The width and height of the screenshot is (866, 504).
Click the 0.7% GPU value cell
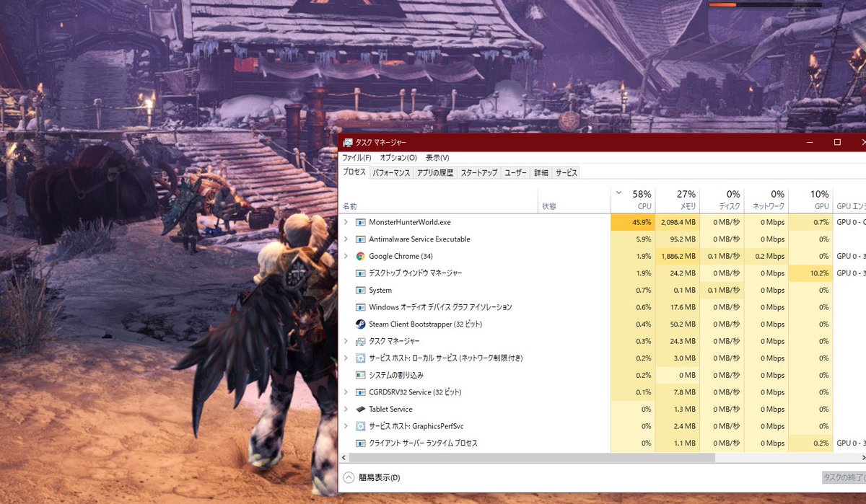(x=810, y=222)
